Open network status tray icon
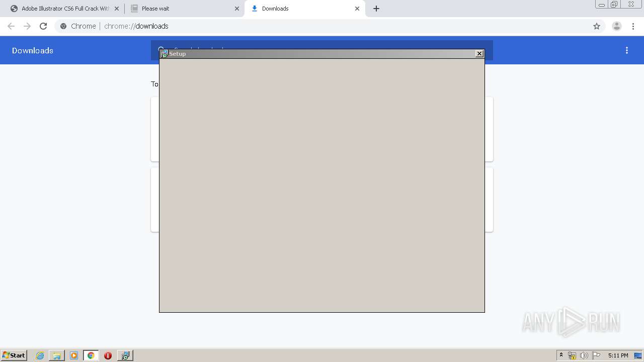The height and width of the screenshot is (362, 644). coord(572,355)
